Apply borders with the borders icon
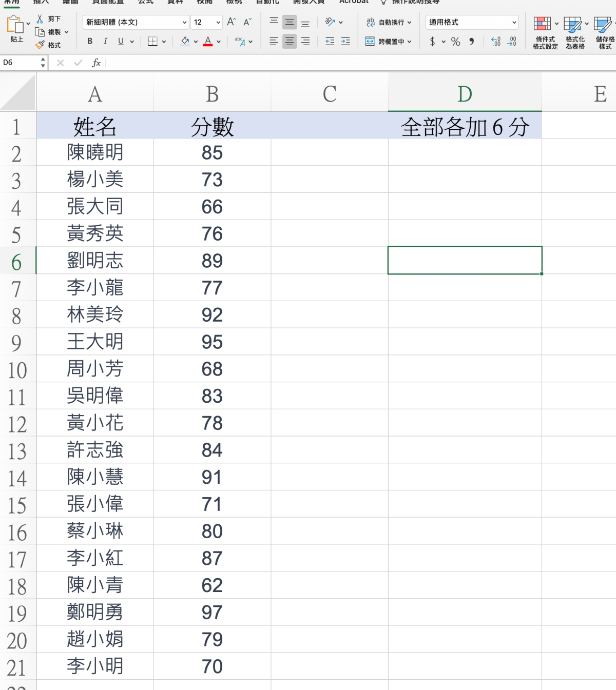The width and height of the screenshot is (616, 690). (152, 41)
